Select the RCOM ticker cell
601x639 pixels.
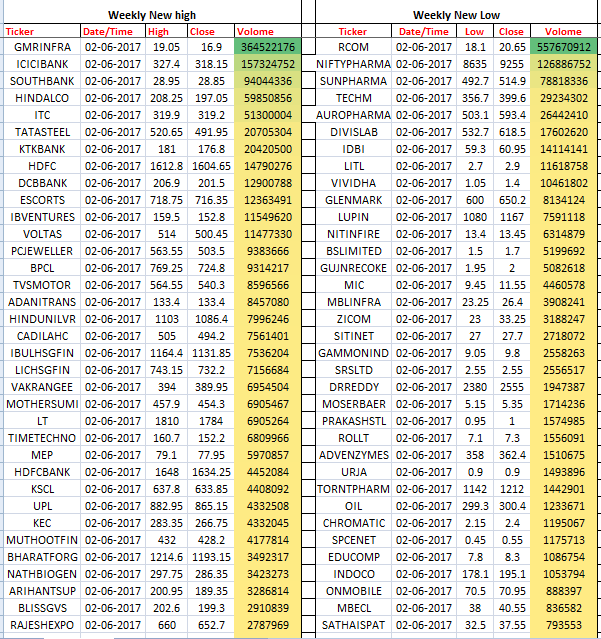tap(353, 47)
